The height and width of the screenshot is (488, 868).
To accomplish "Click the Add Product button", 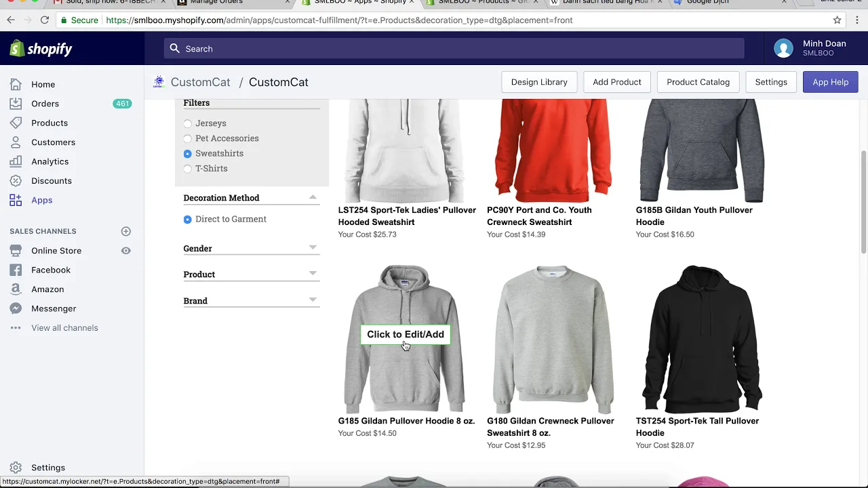I will (x=617, y=82).
